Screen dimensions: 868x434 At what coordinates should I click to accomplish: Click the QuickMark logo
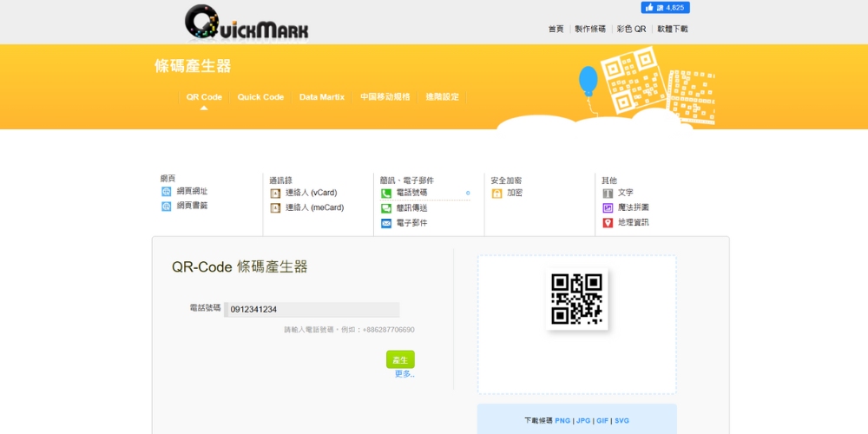pos(247,23)
